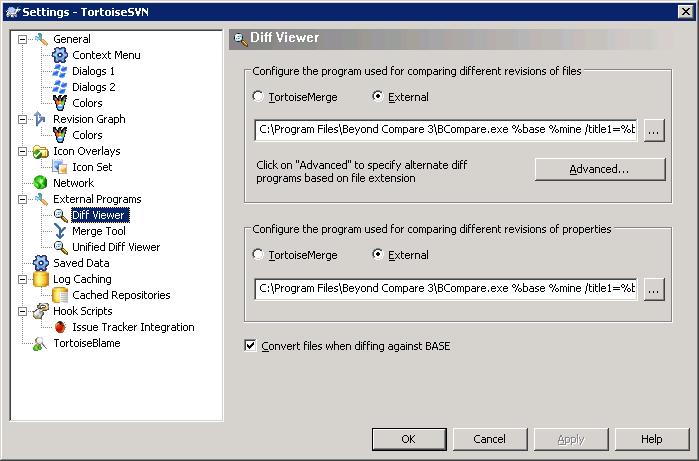
Task: Collapse the General tree node
Action: pos(22,39)
